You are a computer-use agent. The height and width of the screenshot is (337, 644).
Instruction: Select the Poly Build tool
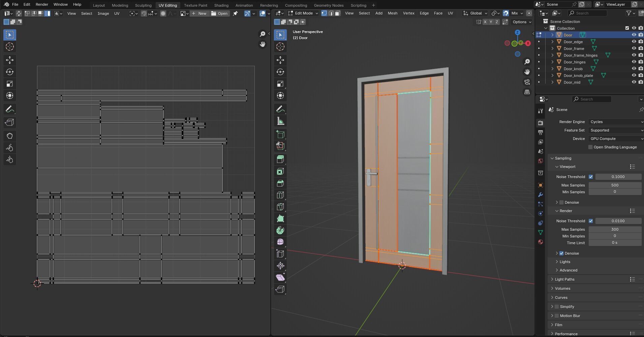[x=280, y=219]
